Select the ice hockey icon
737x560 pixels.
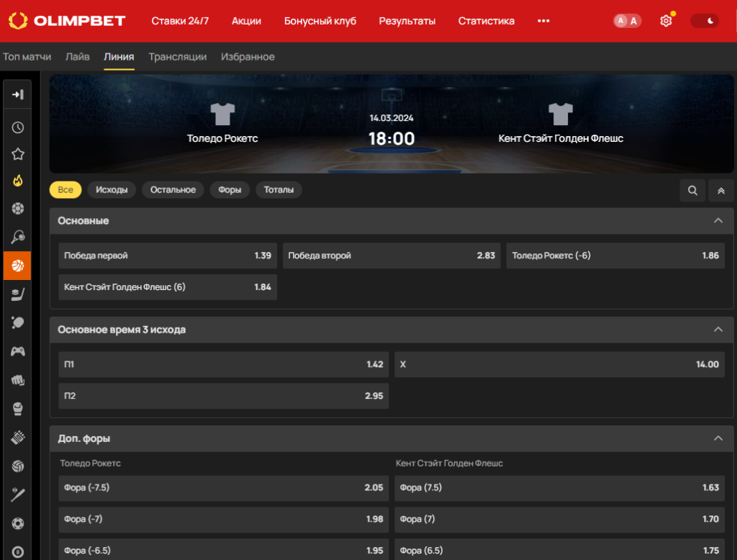point(17,294)
